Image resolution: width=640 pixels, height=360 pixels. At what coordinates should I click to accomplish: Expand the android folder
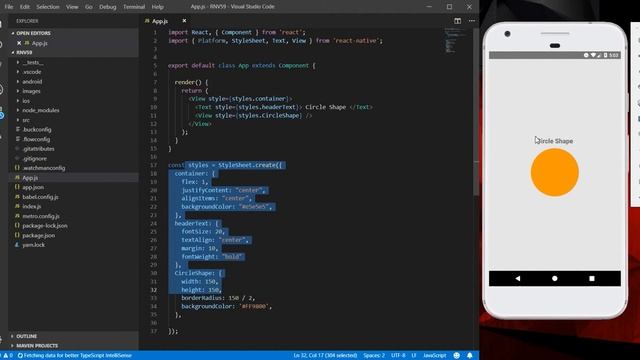click(32, 82)
